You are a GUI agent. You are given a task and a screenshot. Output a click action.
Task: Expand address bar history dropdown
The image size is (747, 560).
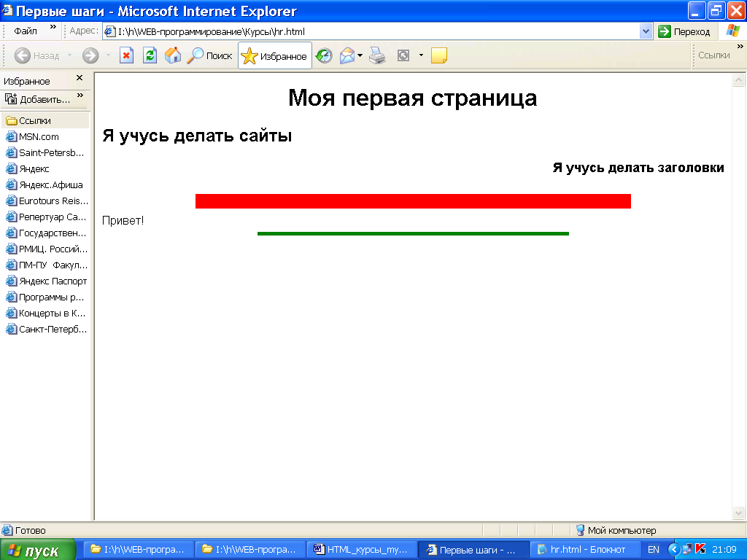click(x=646, y=31)
